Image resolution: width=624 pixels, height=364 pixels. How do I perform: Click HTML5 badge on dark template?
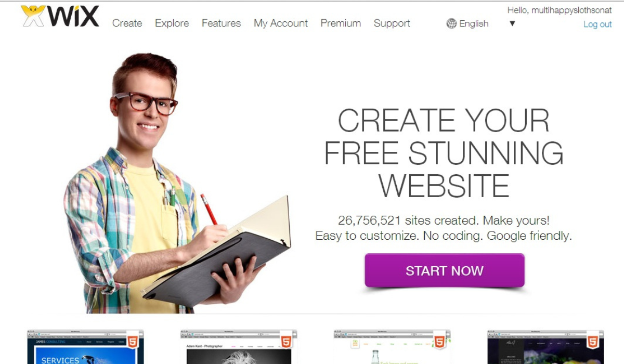(x=593, y=342)
